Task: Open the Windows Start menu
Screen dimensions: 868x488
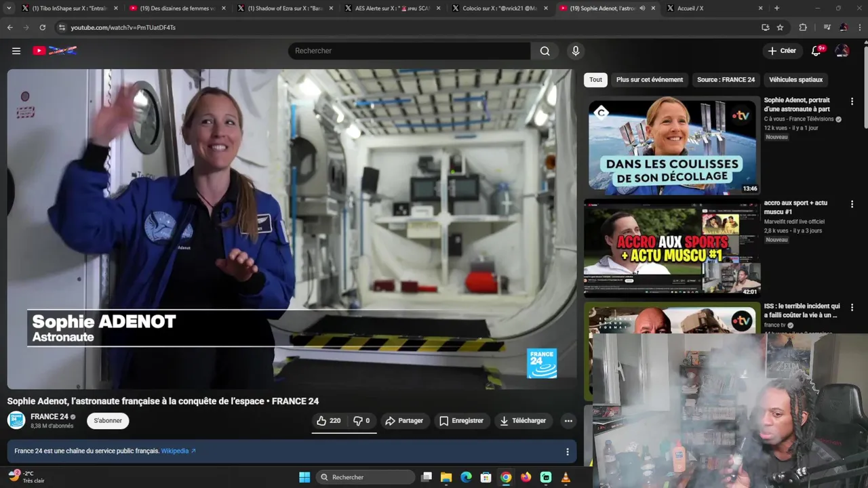Action: 304,477
